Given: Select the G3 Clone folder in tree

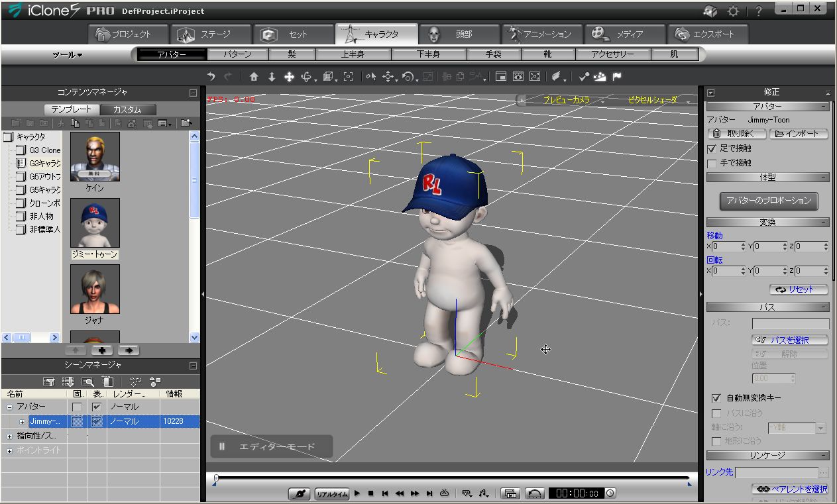Looking at the screenshot, I should point(44,150).
